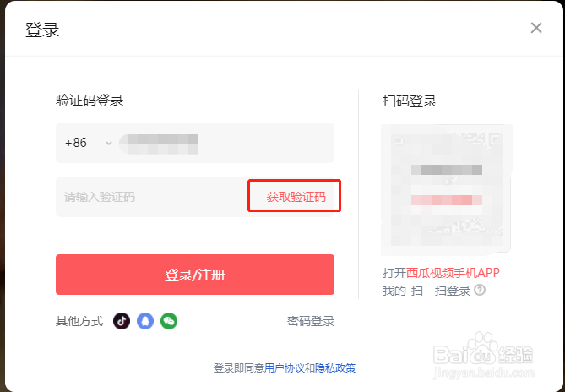
Task: Click the 获取验证码 button
Action: pos(295,198)
